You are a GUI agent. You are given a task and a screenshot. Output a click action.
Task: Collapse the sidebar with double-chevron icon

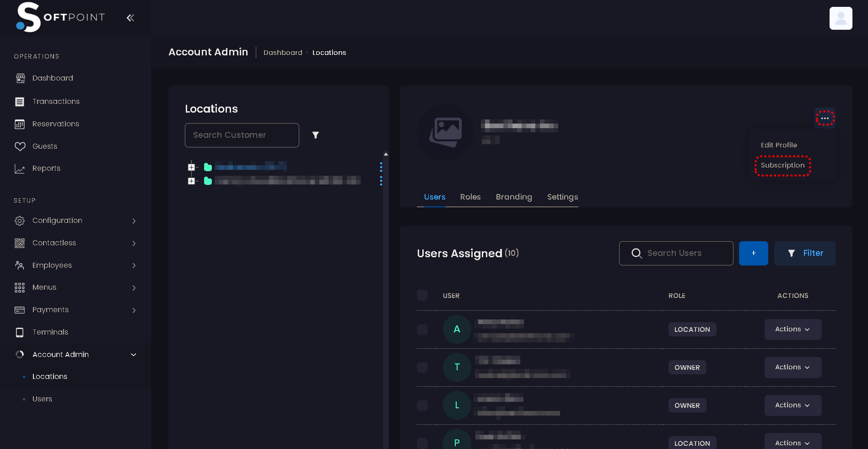(x=130, y=18)
